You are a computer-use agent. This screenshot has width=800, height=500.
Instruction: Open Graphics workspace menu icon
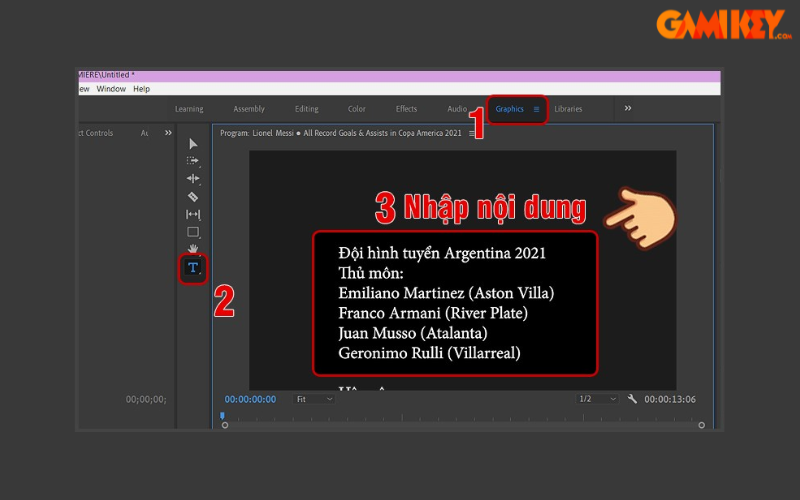click(536, 109)
